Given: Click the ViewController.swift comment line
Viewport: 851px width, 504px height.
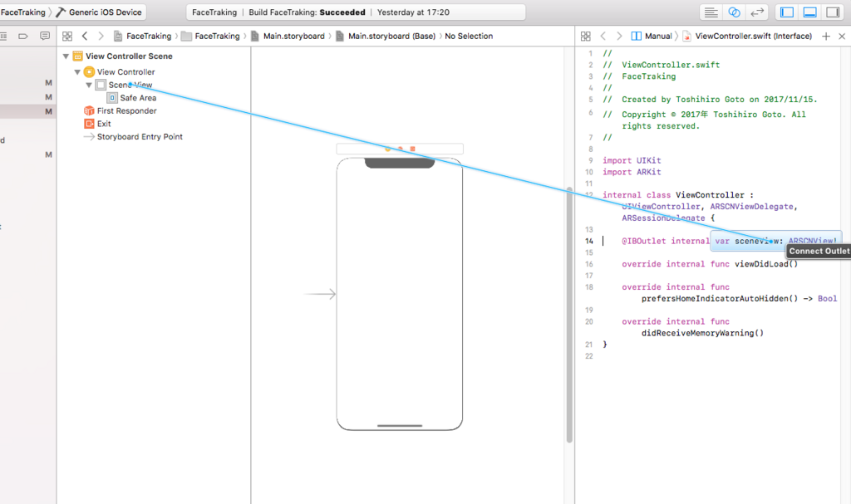Looking at the screenshot, I should 661,65.
